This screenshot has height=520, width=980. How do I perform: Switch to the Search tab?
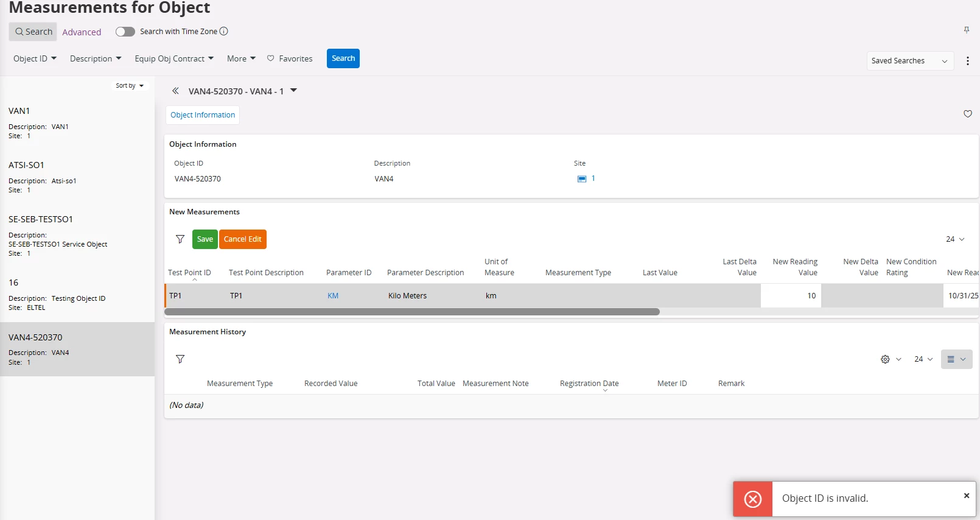click(33, 32)
